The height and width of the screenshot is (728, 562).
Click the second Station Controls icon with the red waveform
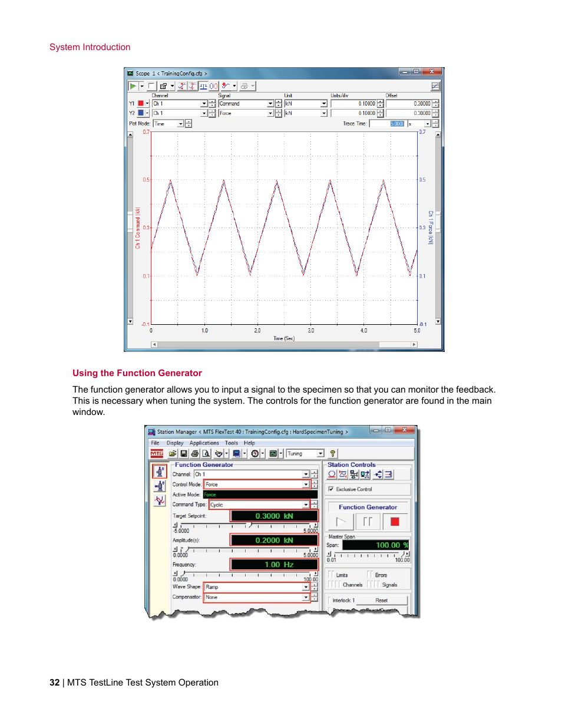(343, 475)
